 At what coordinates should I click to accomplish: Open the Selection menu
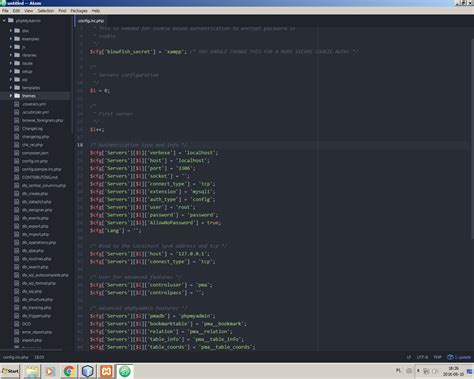click(x=46, y=11)
